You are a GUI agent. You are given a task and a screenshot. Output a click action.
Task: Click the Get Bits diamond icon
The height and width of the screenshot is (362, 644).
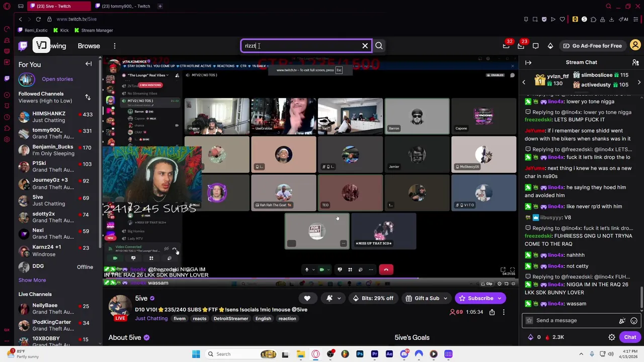(550, 46)
